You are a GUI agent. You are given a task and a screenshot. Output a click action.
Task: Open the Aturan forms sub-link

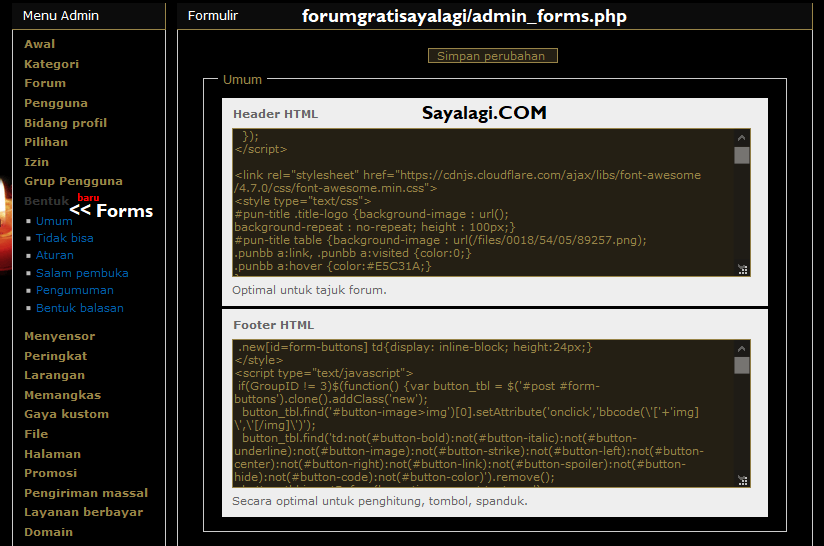pos(55,255)
